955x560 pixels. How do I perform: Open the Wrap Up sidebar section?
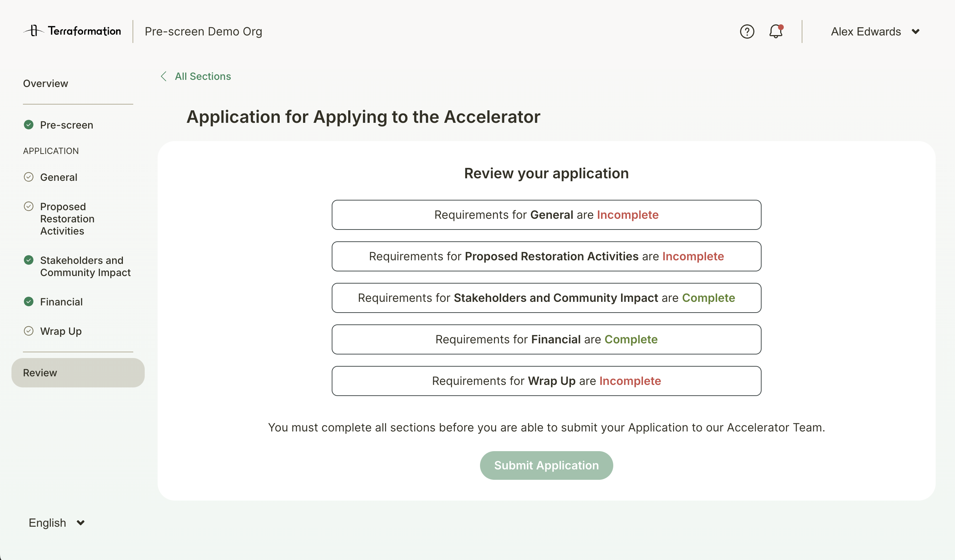[x=61, y=331]
